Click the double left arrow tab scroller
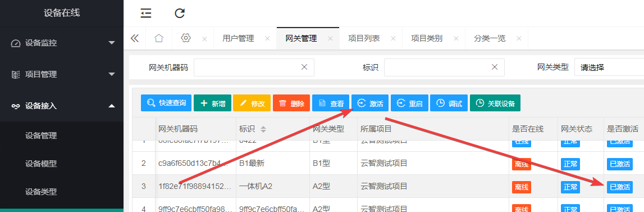The height and width of the screenshot is (212, 644). pyautogui.click(x=135, y=38)
